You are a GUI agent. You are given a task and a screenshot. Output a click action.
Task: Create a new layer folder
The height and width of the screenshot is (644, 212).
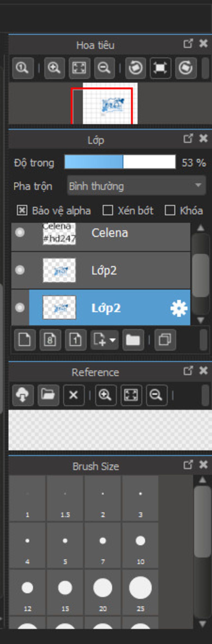[133, 340]
